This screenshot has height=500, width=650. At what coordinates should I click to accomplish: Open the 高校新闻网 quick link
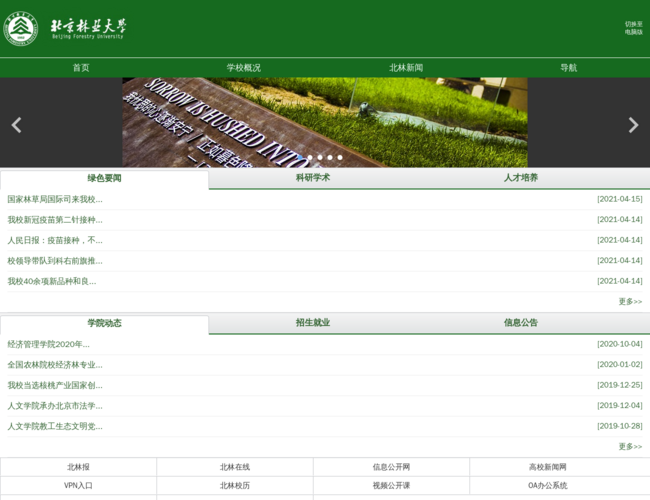(548, 467)
